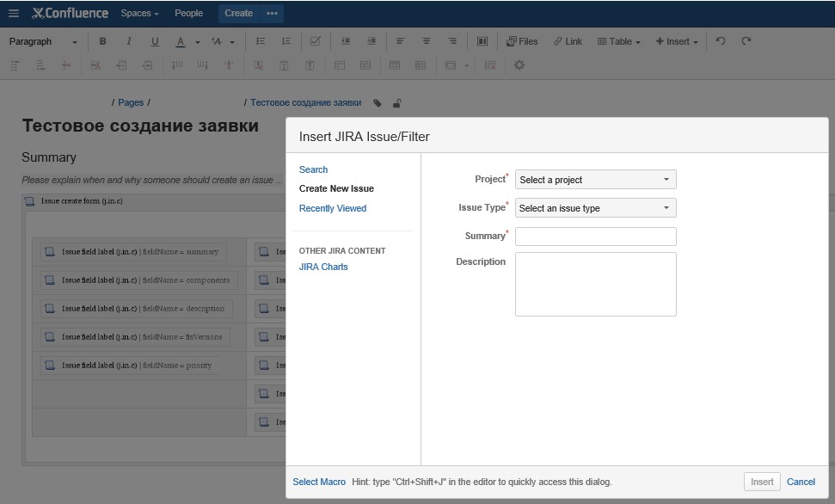Open the page layout icon
835x504 pixels.
point(482,41)
